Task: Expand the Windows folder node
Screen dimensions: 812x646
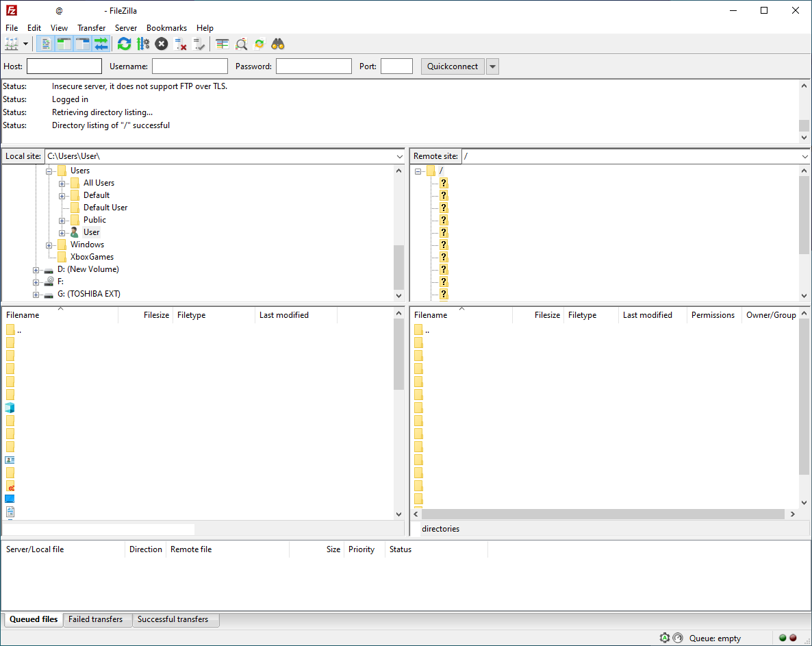Action: click(x=49, y=245)
